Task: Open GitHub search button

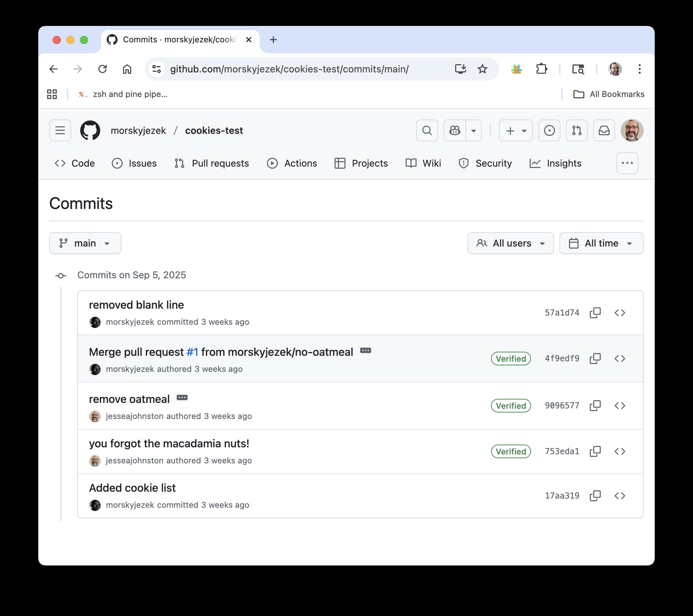Action: pyautogui.click(x=427, y=130)
